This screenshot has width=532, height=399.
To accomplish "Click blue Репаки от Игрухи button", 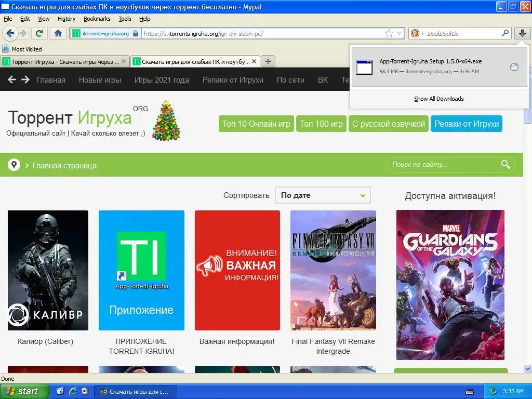I will tap(467, 124).
